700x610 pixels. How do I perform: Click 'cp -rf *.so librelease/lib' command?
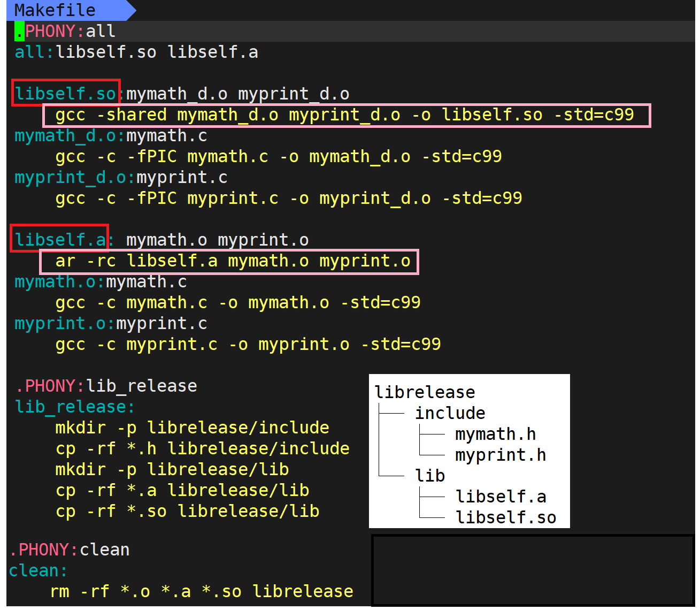[187, 511]
